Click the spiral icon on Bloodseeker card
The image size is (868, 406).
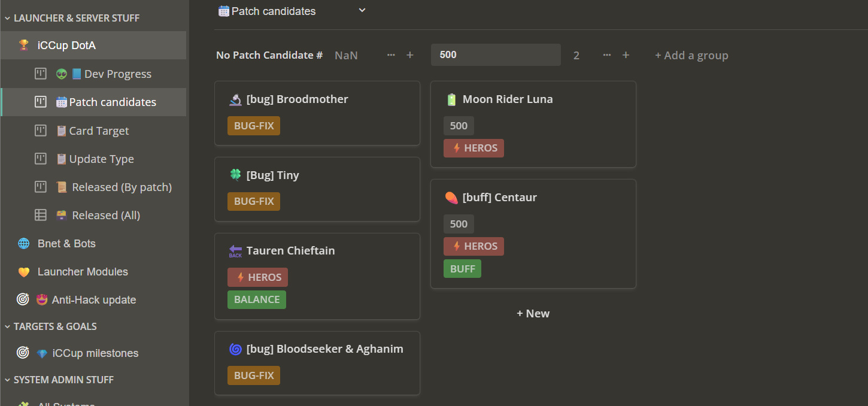pyautogui.click(x=235, y=349)
